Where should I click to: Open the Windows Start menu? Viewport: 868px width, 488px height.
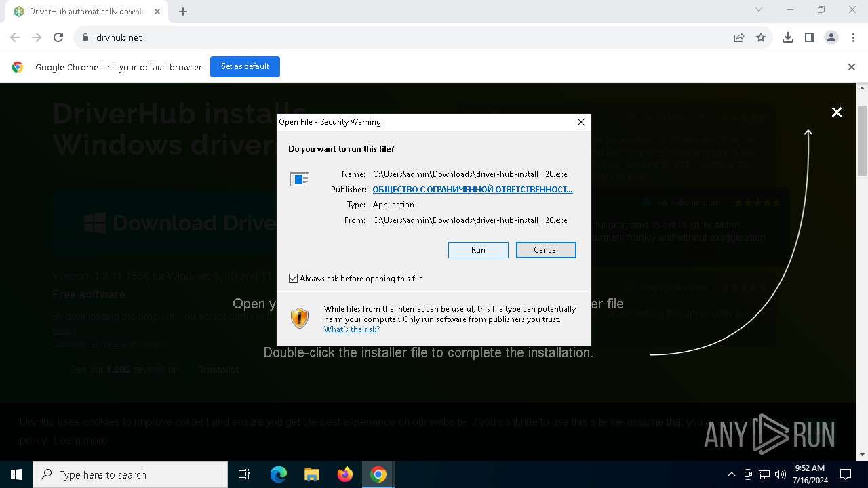click(16, 474)
